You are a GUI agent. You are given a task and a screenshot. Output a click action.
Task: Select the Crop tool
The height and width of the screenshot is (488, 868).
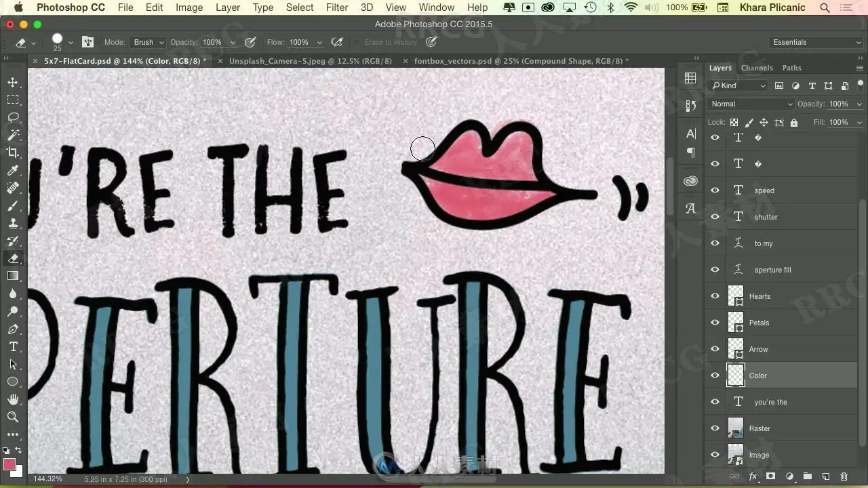[13, 152]
